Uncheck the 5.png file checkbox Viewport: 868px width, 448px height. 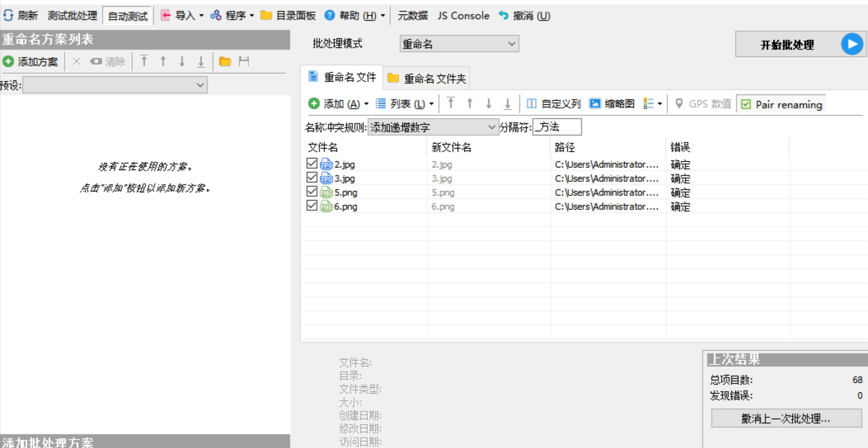[x=312, y=192]
